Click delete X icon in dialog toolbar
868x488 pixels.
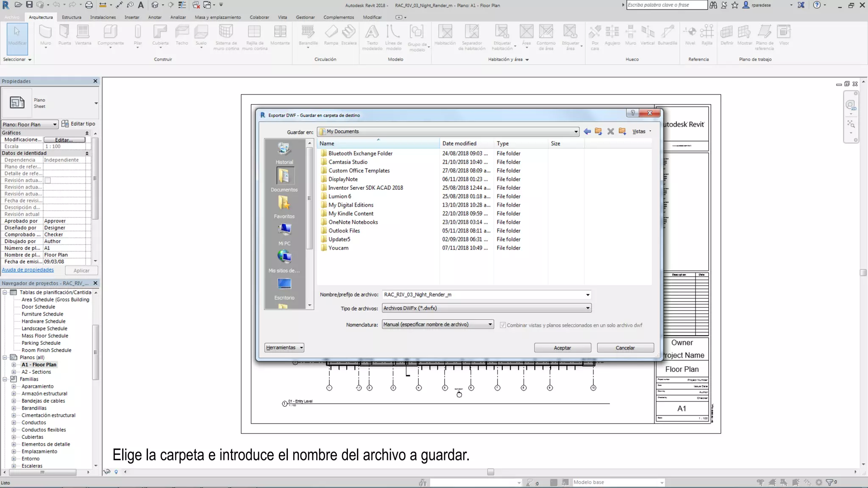[610, 131]
